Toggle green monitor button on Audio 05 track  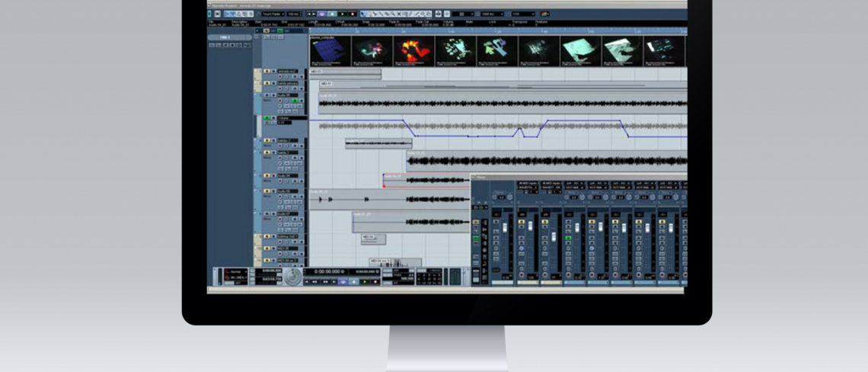pos(295,101)
